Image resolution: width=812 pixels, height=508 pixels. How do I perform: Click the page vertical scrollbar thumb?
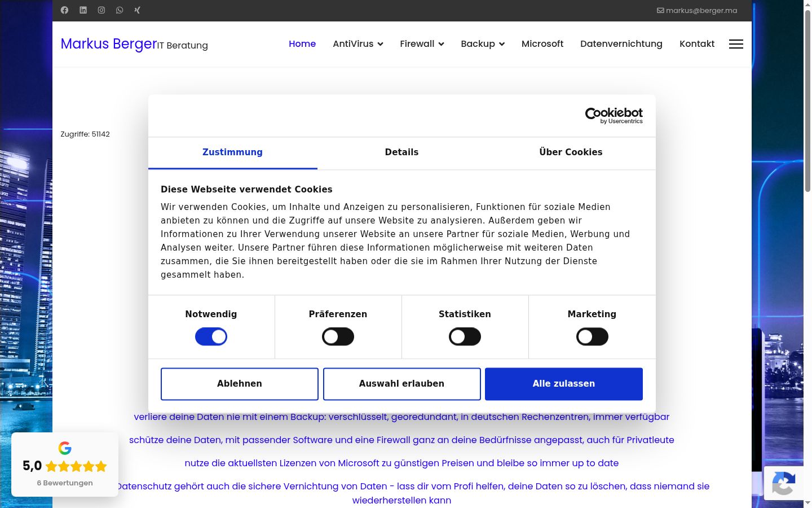pyautogui.click(x=807, y=102)
